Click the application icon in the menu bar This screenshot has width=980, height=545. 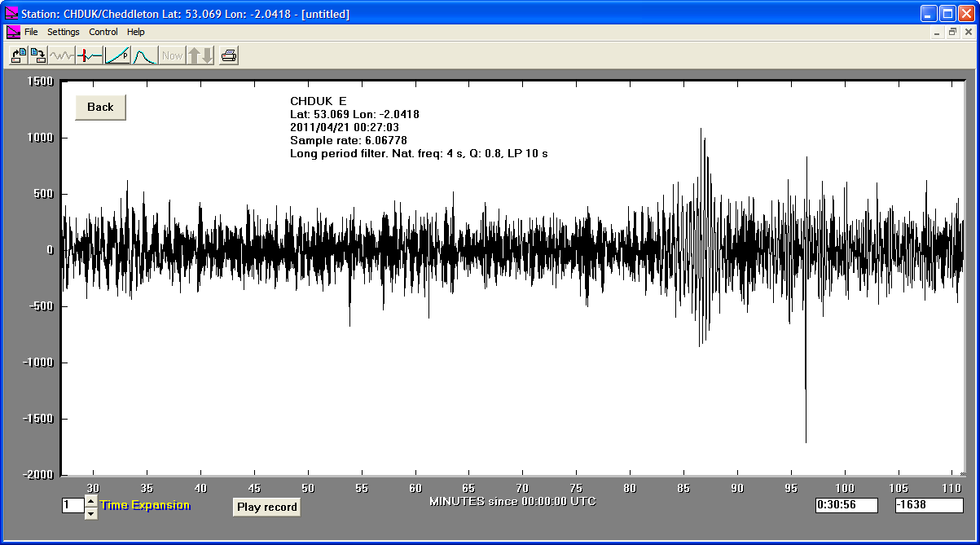(13, 32)
